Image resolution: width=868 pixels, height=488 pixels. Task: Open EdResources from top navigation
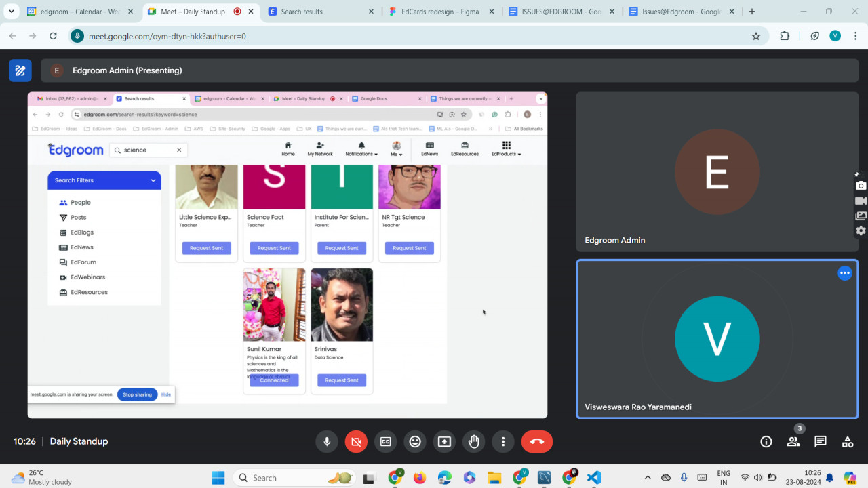click(465, 149)
